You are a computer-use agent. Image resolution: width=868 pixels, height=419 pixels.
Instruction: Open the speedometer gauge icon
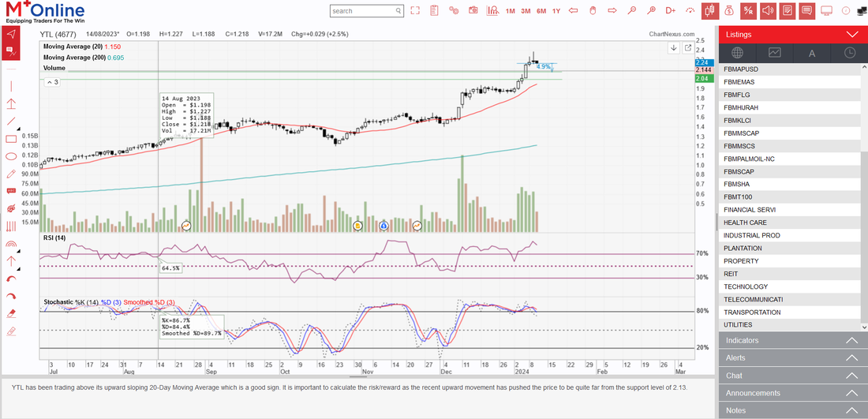690,10
